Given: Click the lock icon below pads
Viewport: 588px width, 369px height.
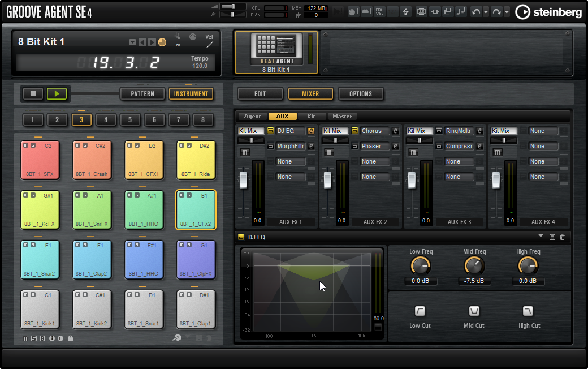Looking at the screenshot, I should coord(70,338).
